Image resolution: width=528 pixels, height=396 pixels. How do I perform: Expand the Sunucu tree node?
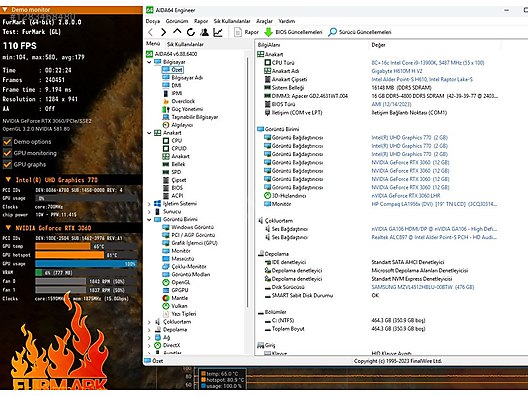[149, 212]
